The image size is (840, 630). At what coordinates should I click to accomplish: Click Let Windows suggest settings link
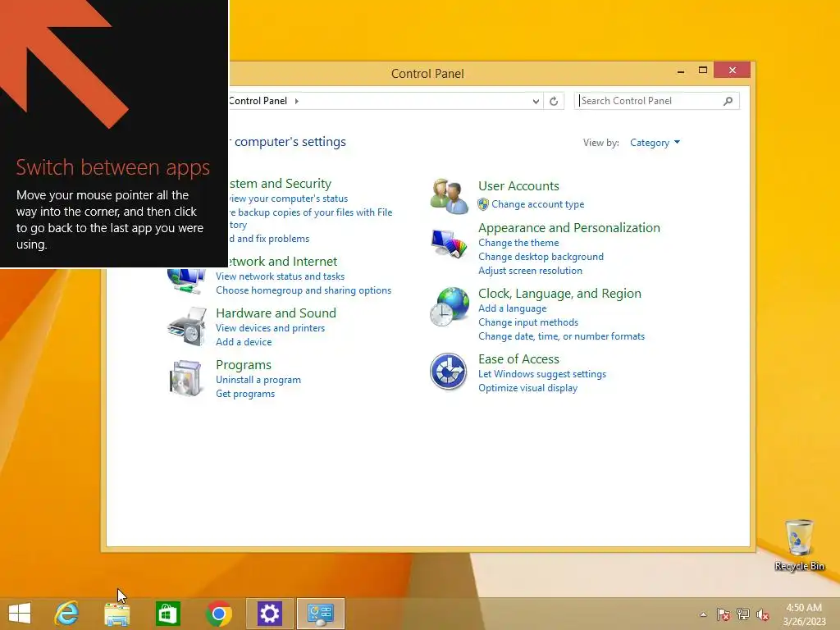[x=542, y=374]
